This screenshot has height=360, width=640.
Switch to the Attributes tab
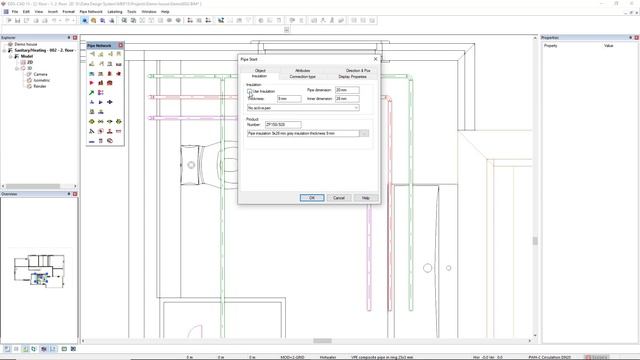tap(302, 71)
